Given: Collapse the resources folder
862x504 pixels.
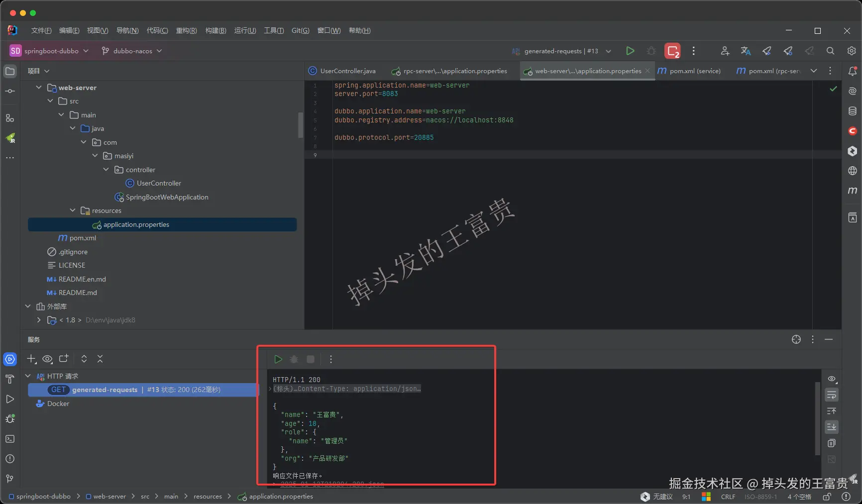Looking at the screenshot, I should point(73,210).
